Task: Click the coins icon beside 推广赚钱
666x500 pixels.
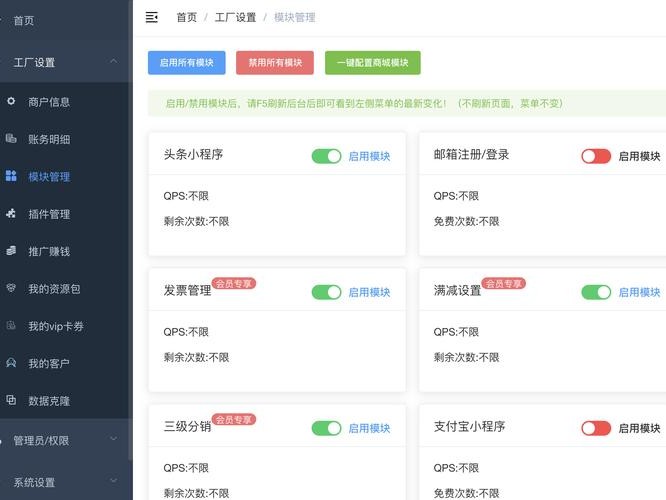Action: (x=11, y=251)
